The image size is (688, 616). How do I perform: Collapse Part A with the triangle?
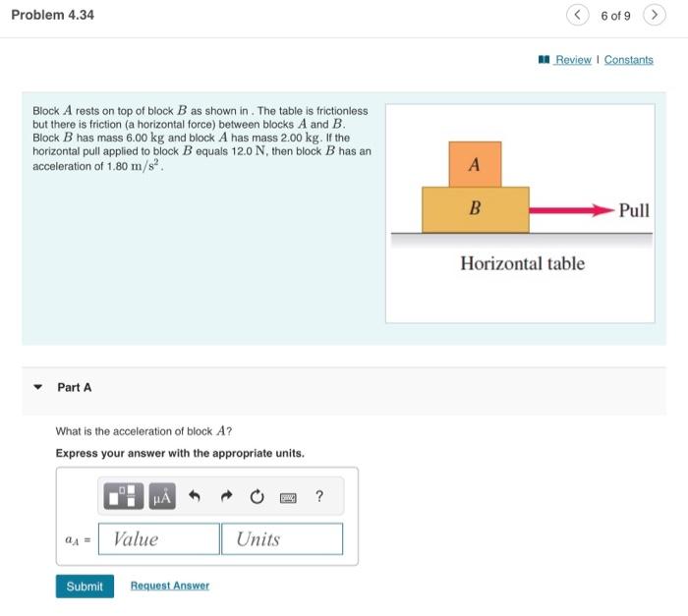(37, 387)
